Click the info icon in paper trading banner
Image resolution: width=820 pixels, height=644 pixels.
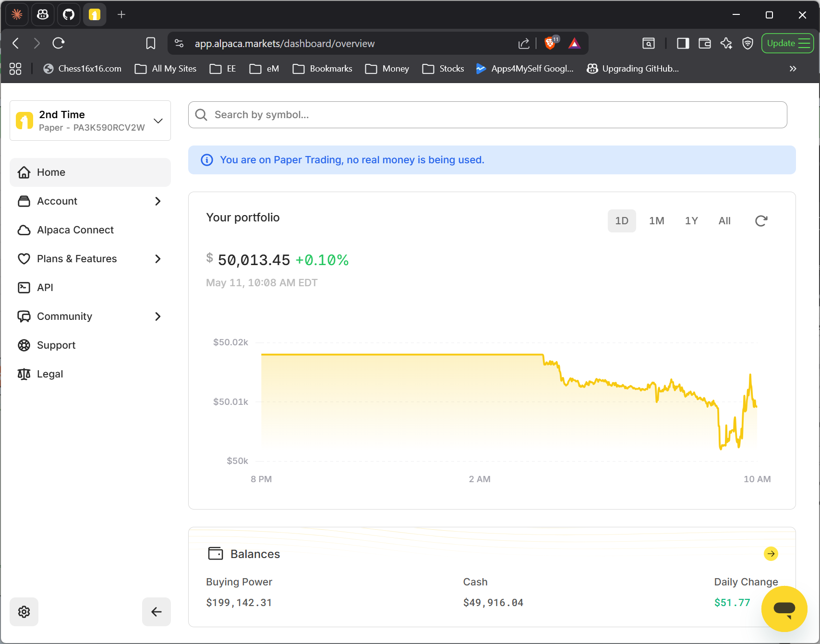coord(207,160)
